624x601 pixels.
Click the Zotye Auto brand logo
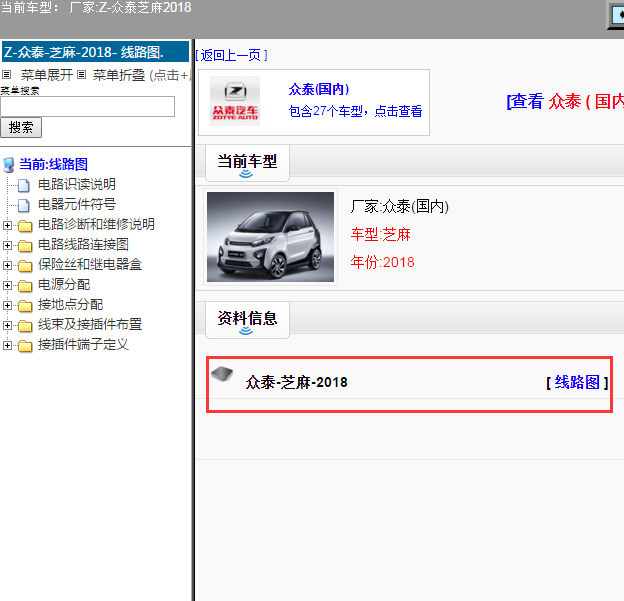(x=235, y=101)
